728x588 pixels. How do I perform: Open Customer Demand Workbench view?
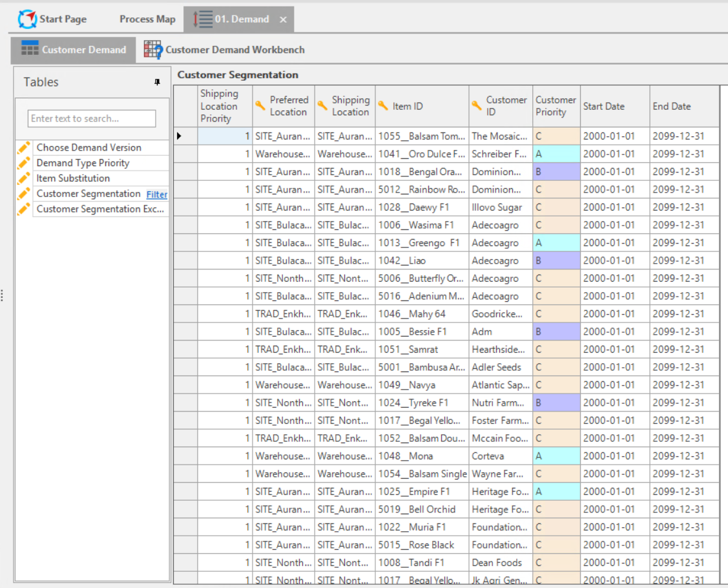pyautogui.click(x=224, y=50)
